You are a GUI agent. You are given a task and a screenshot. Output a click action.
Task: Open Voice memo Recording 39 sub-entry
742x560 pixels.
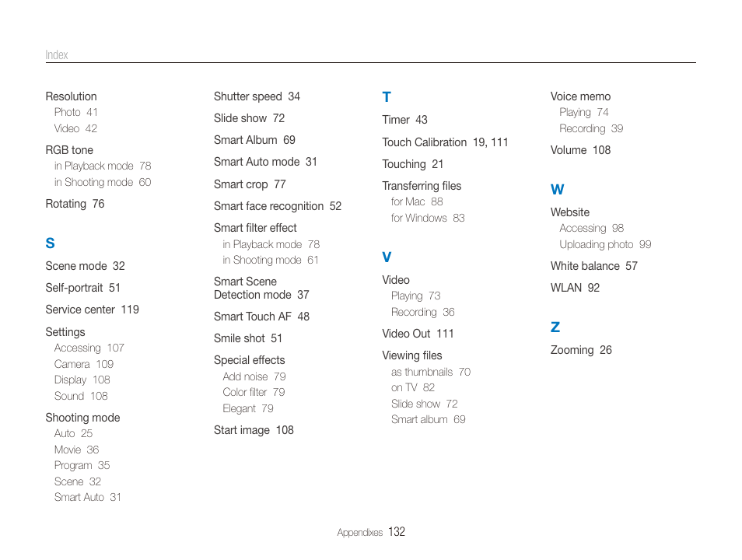(591, 129)
